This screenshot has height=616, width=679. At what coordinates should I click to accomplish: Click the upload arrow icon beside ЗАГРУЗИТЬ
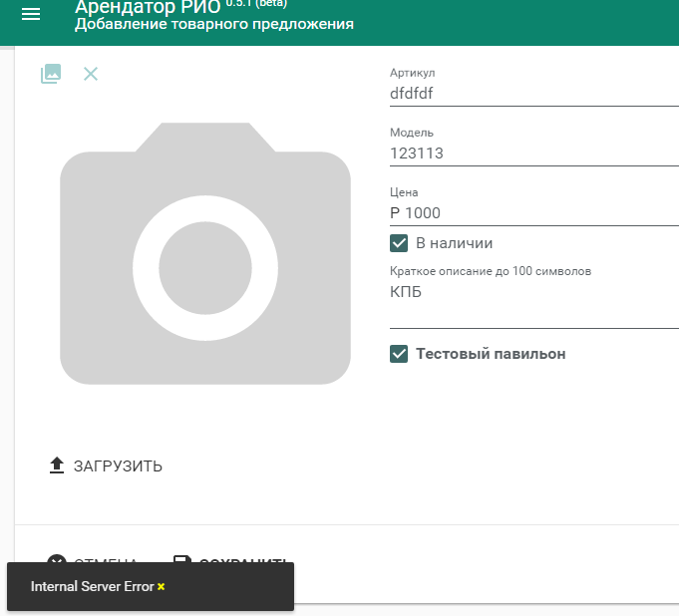57,465
